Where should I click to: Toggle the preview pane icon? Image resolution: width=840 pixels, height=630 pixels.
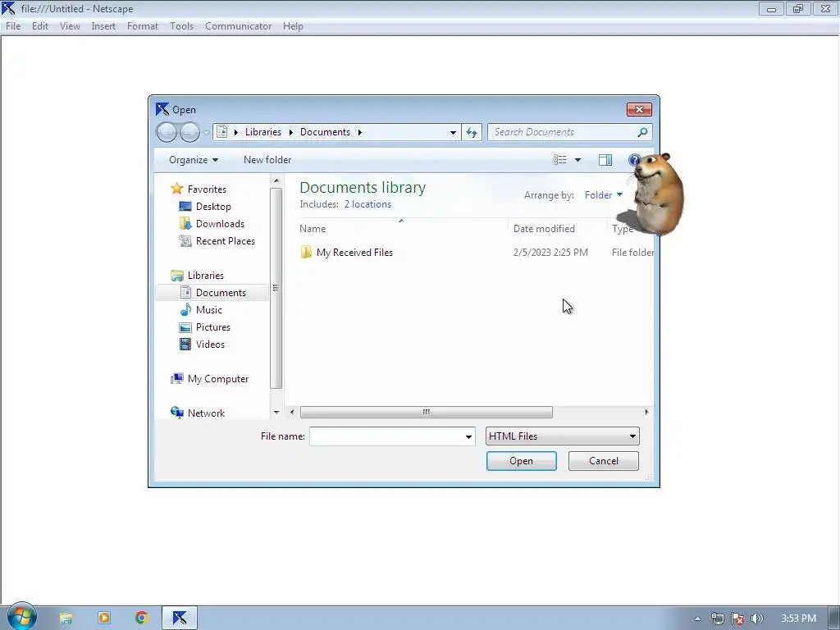click(605, 160)
